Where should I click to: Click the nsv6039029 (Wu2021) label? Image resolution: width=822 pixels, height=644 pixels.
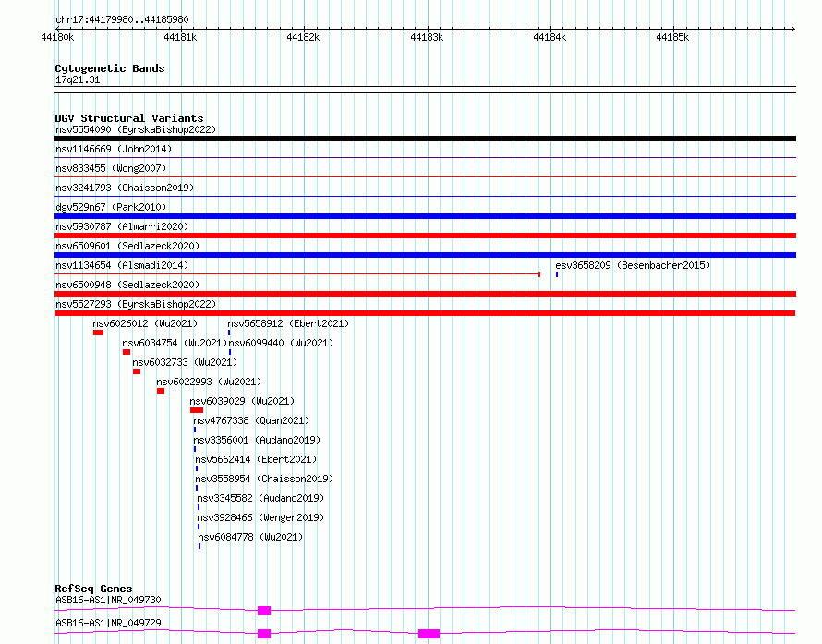[242, 401]
